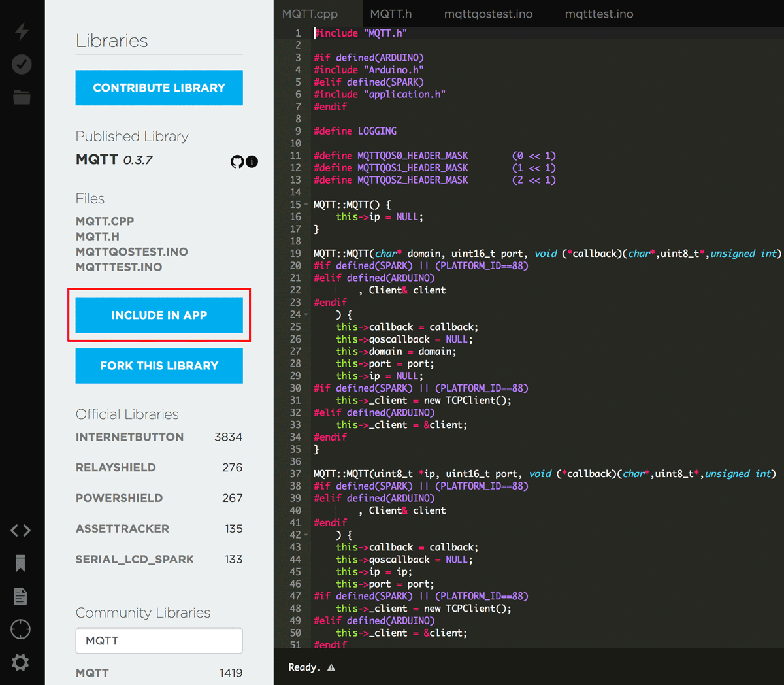Click the warning triangle beside Ready
This screenshot has width=784, height=685.
(x=331, y=667)
